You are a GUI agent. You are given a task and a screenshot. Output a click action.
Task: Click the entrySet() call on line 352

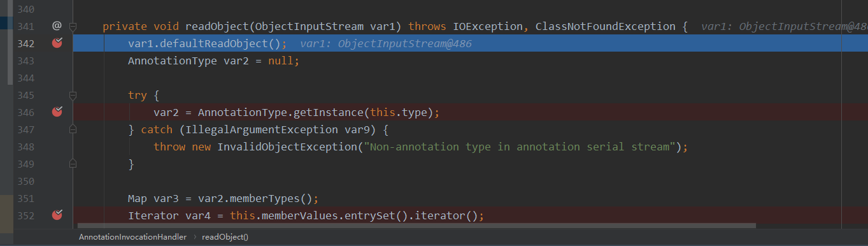[376, 215]
